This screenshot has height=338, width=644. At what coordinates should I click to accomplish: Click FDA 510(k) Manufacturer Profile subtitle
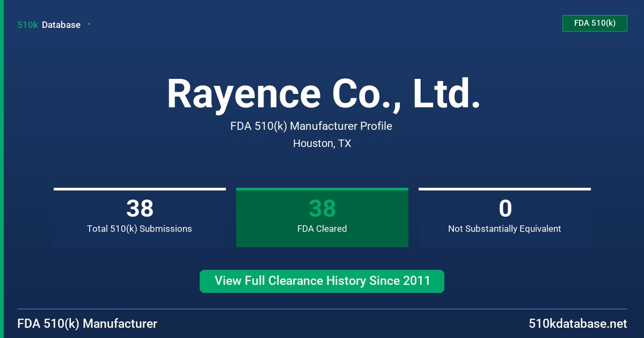(311, 126)
